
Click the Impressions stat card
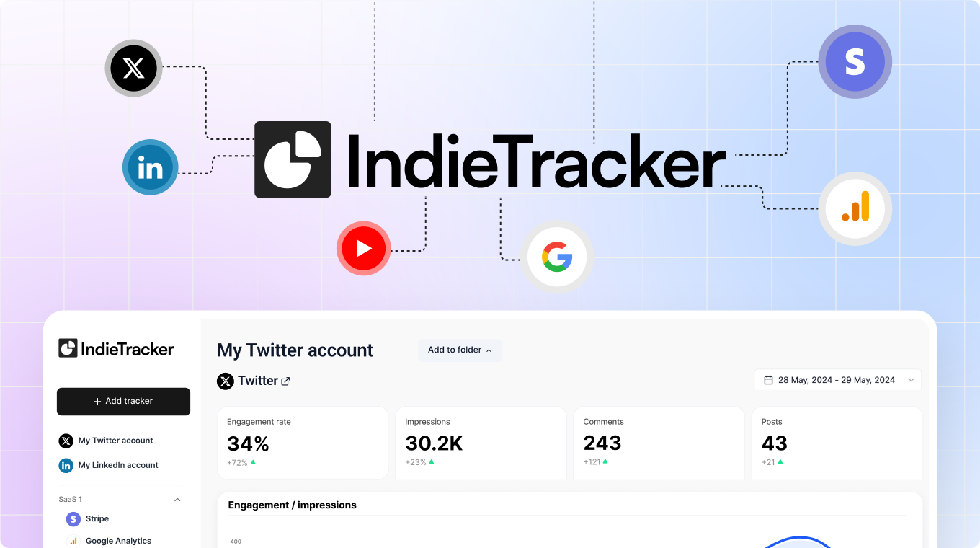[x=481, y=443]
